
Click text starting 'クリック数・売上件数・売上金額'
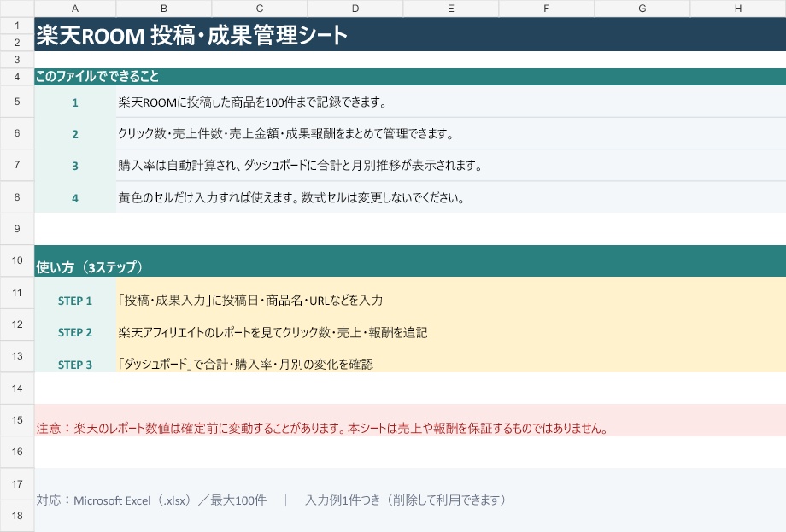(x=286, y=134)
